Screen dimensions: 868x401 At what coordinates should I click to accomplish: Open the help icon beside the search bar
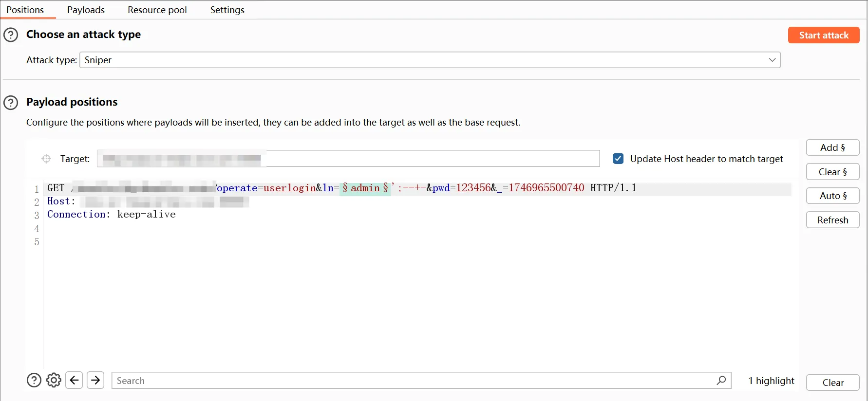click(34, 380)
